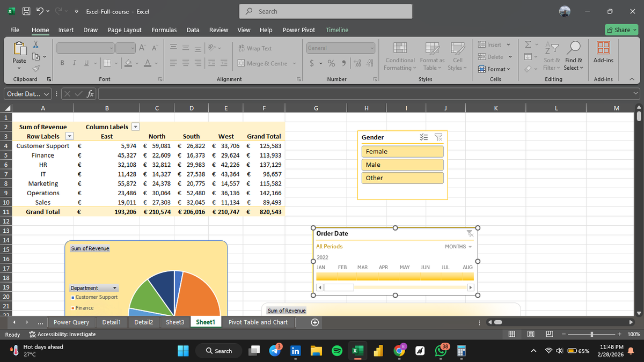Open MONTHS time level dropdown

coord(458,247)
